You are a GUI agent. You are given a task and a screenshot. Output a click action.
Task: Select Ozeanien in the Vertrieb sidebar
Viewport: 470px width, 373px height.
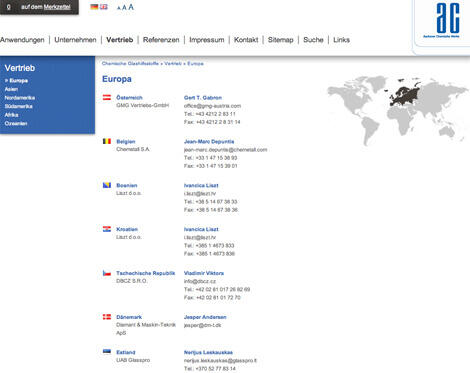[16, 123]
